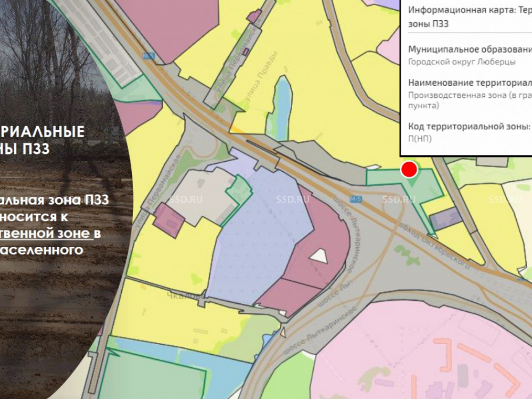Image resolution: width=532 pixels, height=399 pixels.
Task: Click the 'Код территориальной зоны' heading
Action: pos(468,127)
